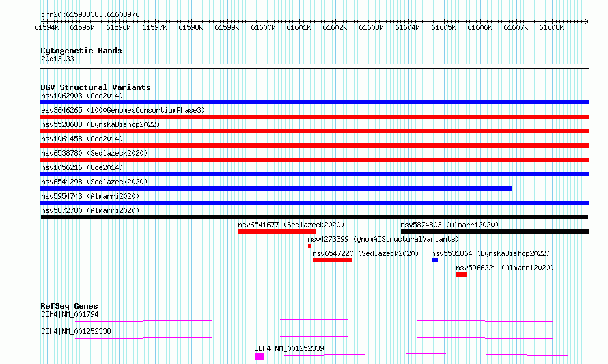Viewport: 608px width, 364px height.
Task: Click the 61597k ruler tick label
Action: [x=154, y=27]
